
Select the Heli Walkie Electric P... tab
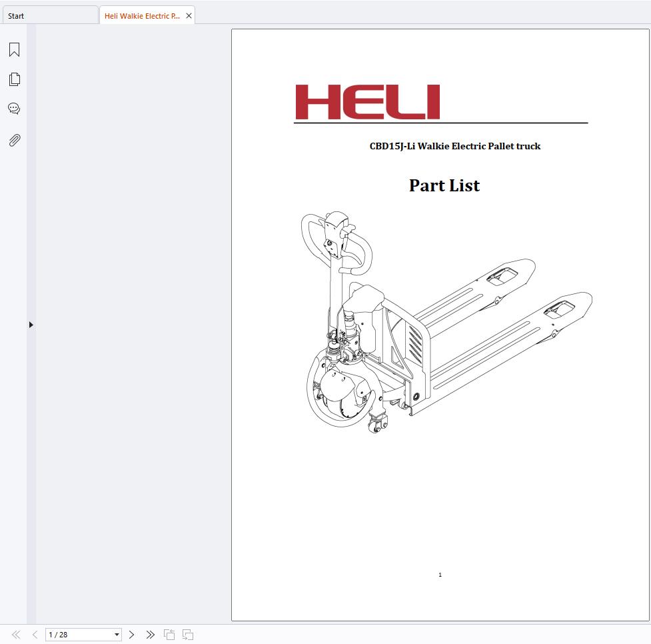pyautogui.click(x=142, y=16)
